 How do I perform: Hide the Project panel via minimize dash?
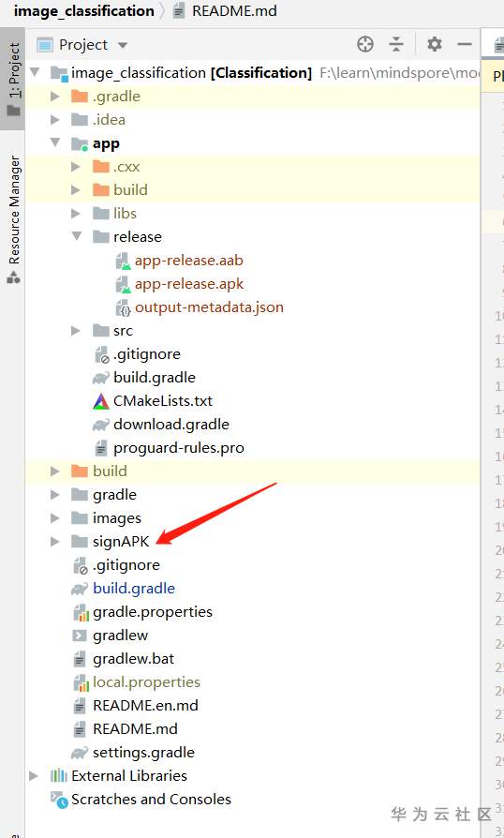click(x=465, y=44)
